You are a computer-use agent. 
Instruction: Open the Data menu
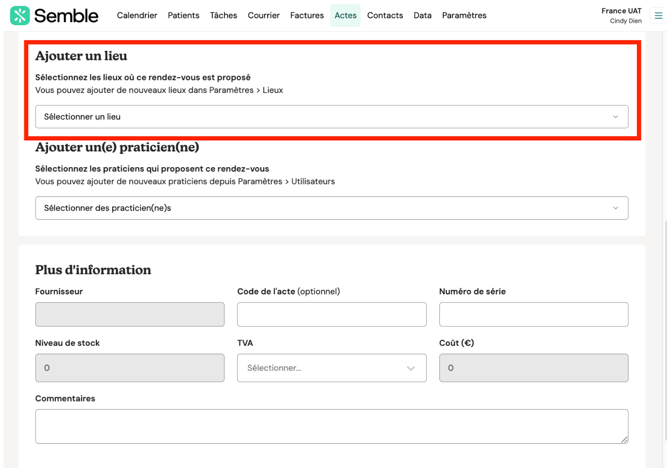tap(422, 16)
